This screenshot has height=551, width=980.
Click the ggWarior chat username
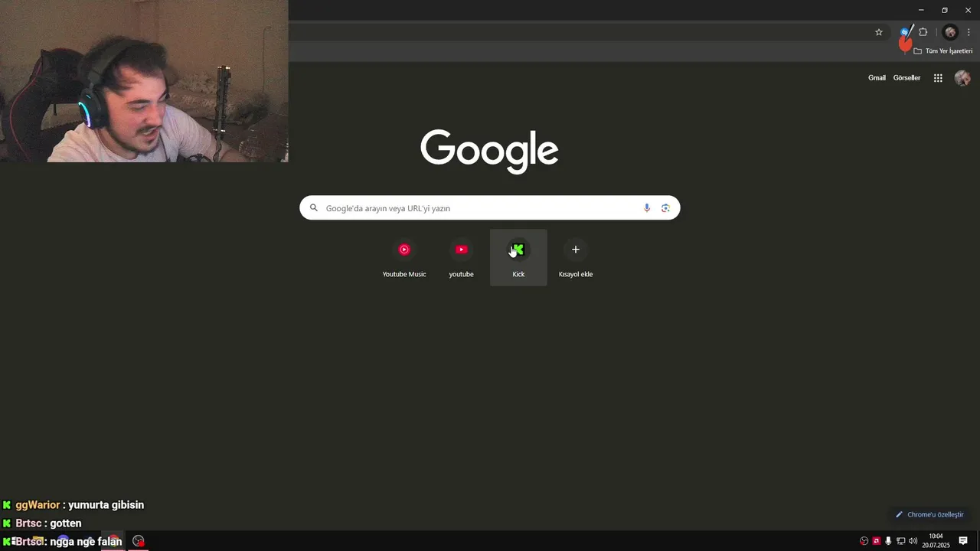(38, 505)
